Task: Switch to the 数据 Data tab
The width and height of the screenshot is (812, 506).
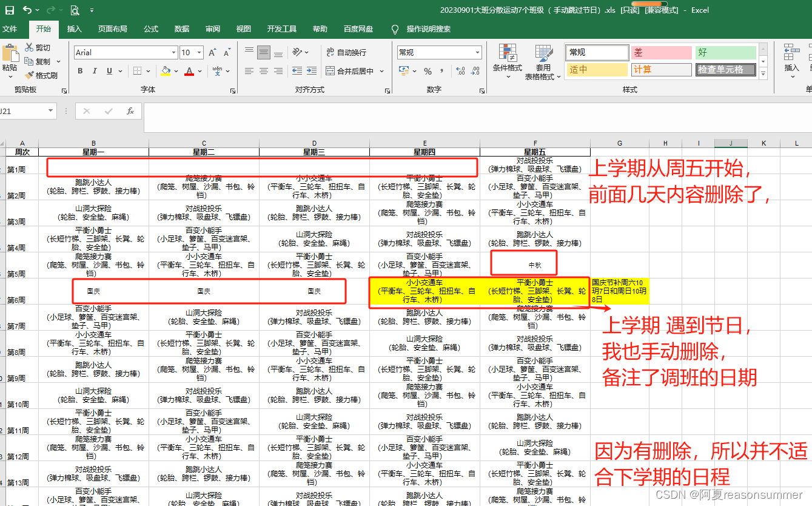Action: [x=182, y=29]
